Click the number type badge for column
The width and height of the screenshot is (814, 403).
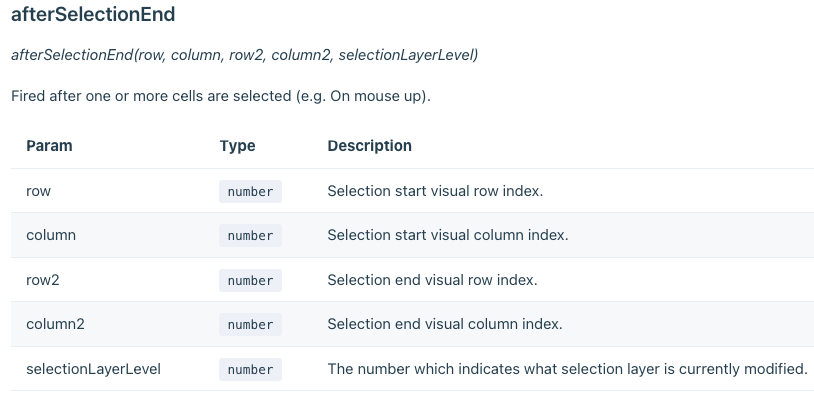tap(250, 235)
